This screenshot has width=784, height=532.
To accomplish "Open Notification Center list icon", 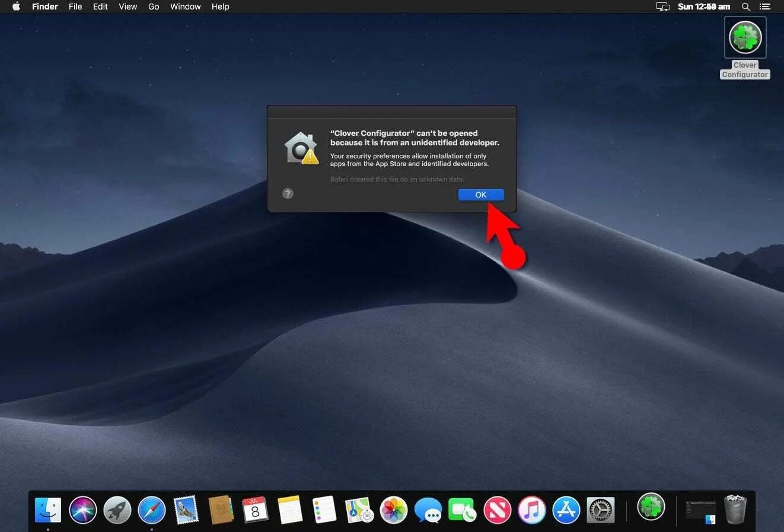I will pos(765,7).
